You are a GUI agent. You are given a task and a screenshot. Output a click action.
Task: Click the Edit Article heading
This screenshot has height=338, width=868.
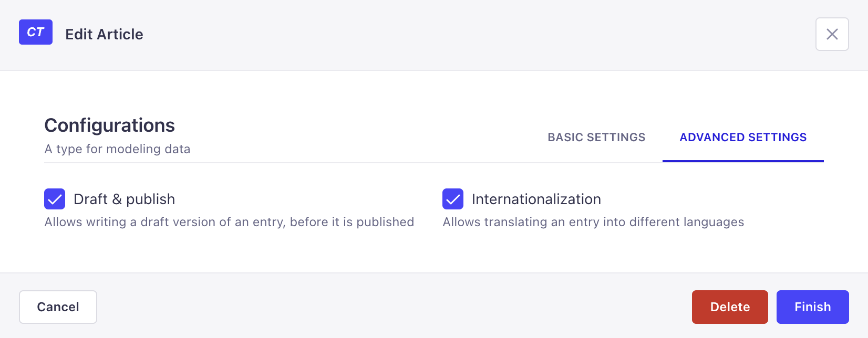pyautogui.click(x=104, y=34)
